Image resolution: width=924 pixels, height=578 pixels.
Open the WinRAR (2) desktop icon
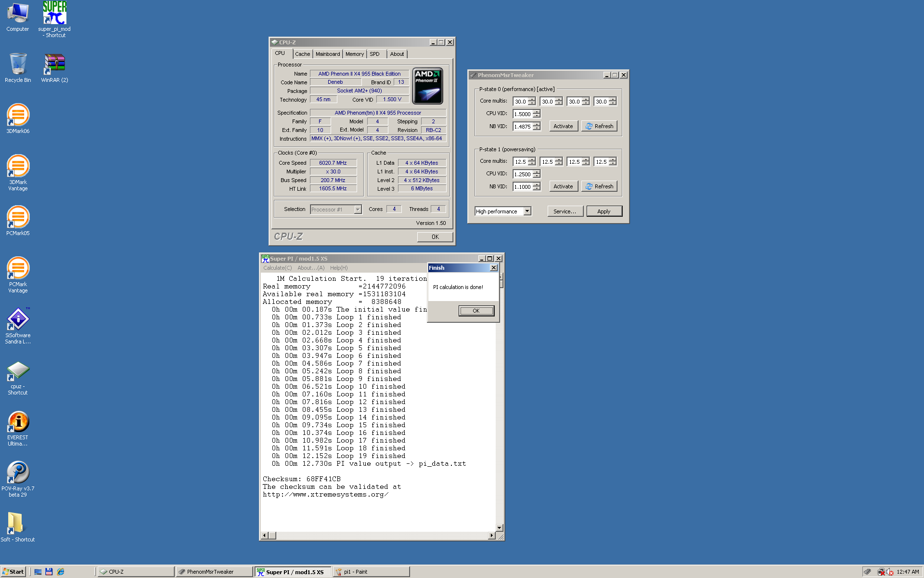(54, 67)
